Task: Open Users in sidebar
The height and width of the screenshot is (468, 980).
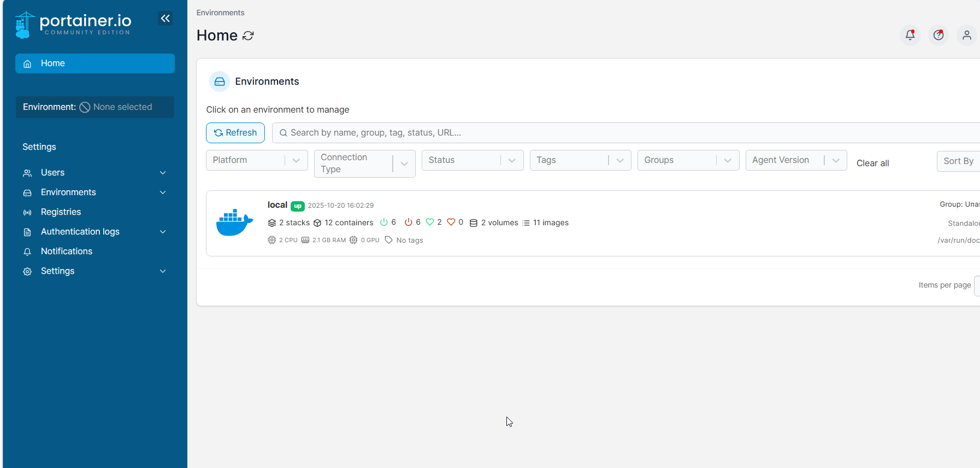Action: (95, 173)
